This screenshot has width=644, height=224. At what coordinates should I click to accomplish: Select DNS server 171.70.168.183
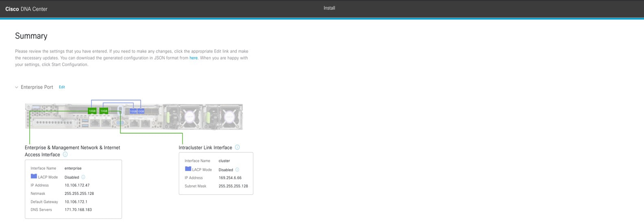[x=78, y=210]
